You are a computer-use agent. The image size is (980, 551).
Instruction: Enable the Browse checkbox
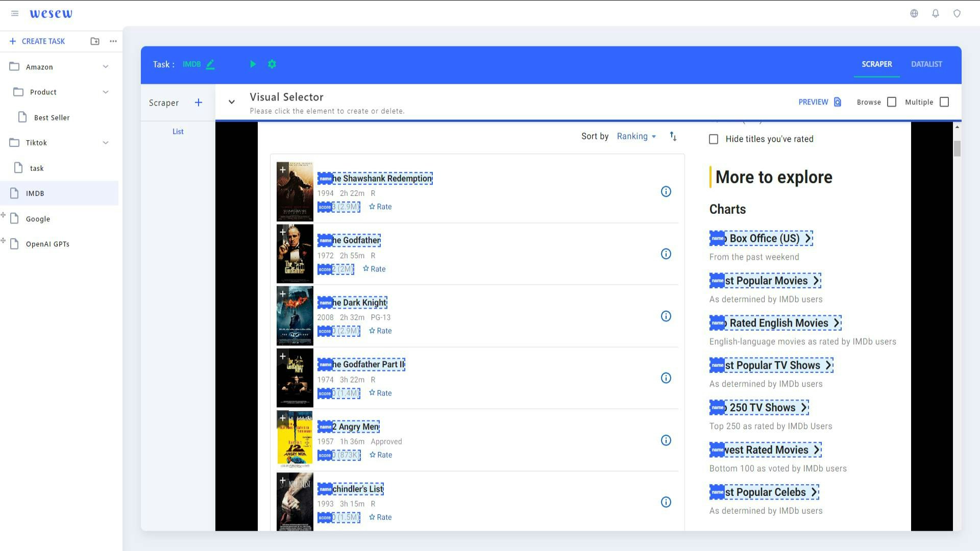click(892, 102)
